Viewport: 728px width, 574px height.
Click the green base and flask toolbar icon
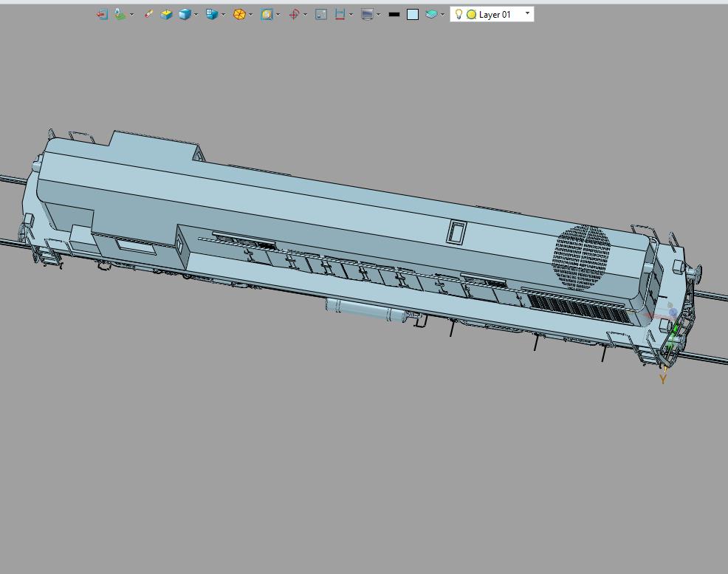coord(120,14)
